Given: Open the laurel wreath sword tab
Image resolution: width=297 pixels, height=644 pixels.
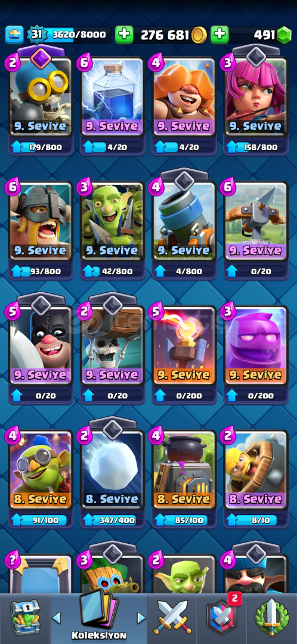Looking at the screenshot, I should 272,618.
